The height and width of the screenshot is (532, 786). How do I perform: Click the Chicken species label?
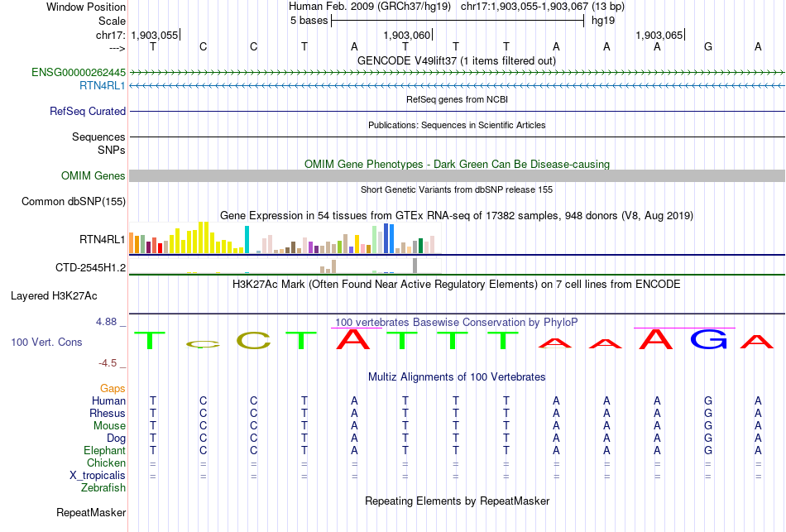[x=106, y=463]
